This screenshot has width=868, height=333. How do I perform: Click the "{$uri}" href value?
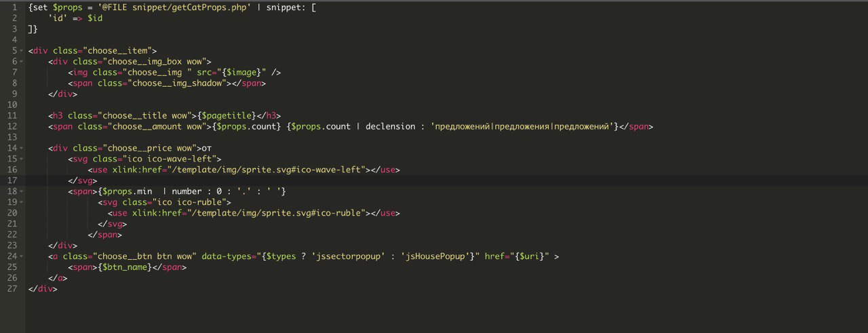point(529,256)
